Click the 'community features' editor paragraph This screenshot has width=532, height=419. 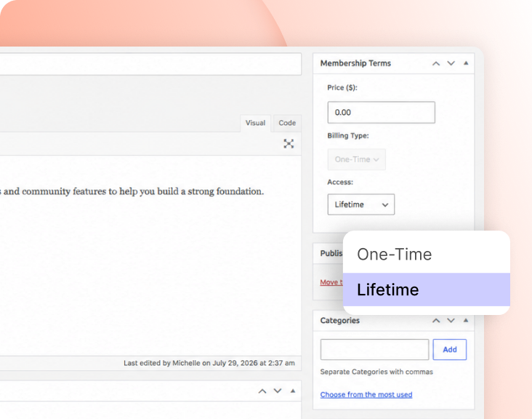(x=132, y=191)
